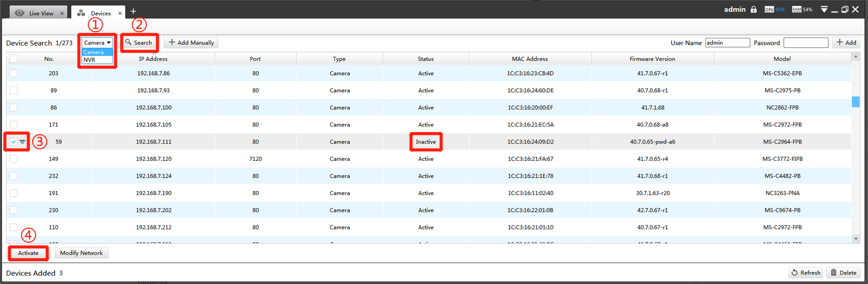This screenshot has height=284, width=868.
Task: Open a new tab with plus icon
Action: point(133,11)
